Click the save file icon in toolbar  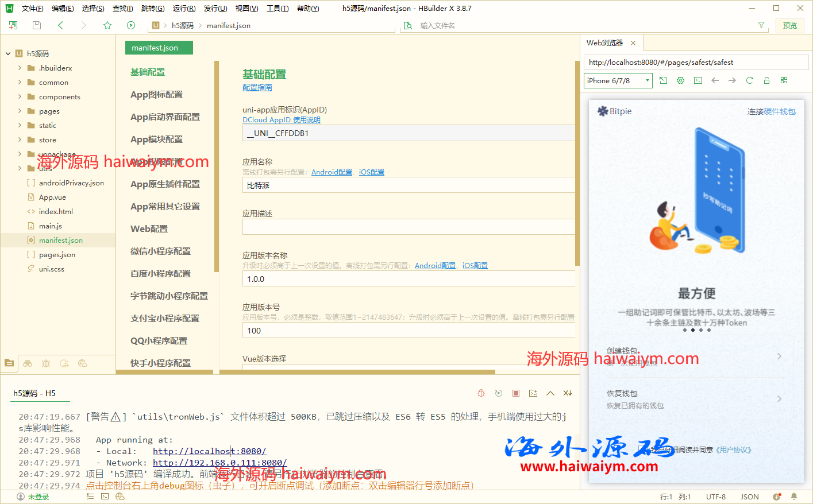[x=37, y=25]
